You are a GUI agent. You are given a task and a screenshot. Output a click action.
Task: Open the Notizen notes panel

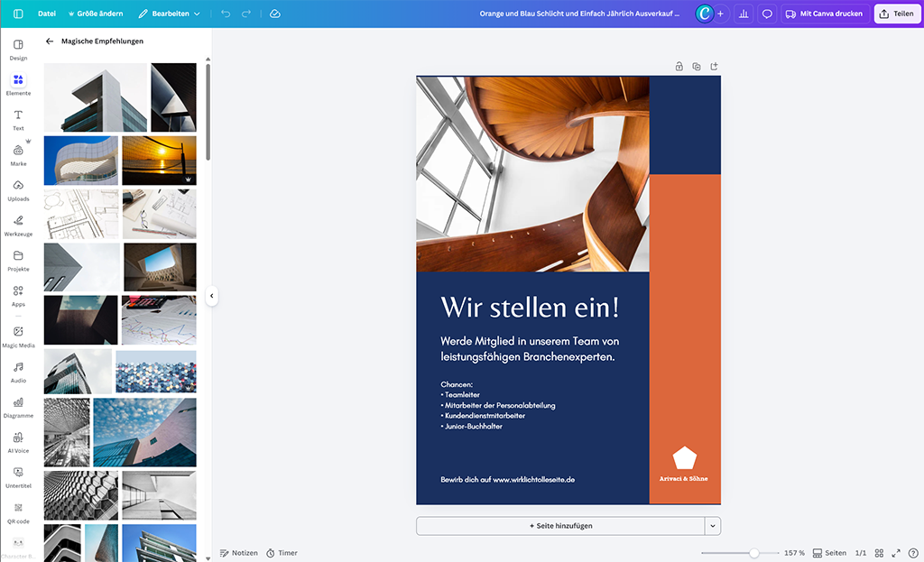pos(238,553)
